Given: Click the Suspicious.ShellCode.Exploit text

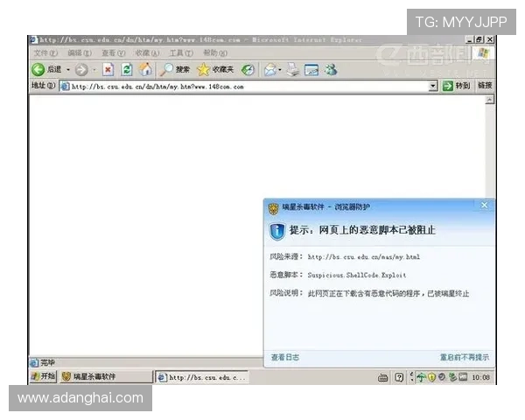Looking at the screenshot, I should 357,276.
